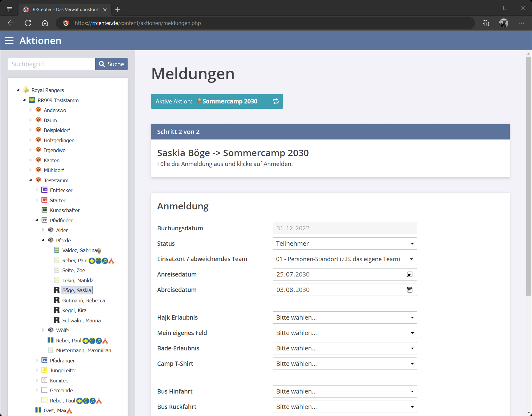The height and width of the screenshot is (416, 532).
Task: Click the browser home icon
Action: (45, 23)
